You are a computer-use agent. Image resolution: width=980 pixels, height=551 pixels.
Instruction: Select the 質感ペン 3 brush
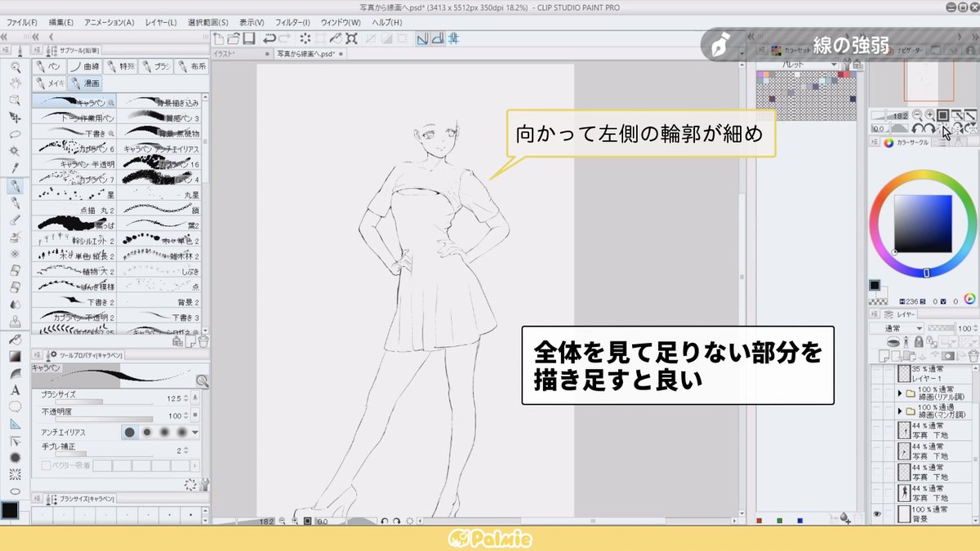[159, 118]
